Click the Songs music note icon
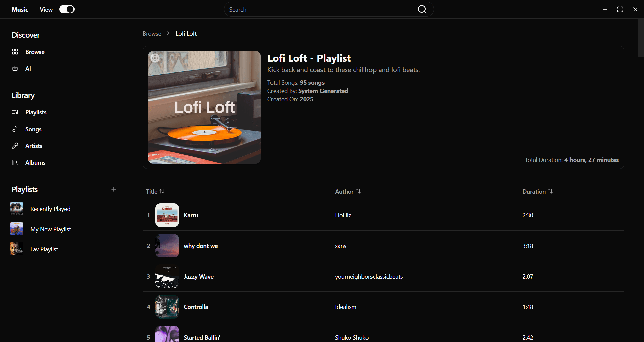 [x=15, y=129]
